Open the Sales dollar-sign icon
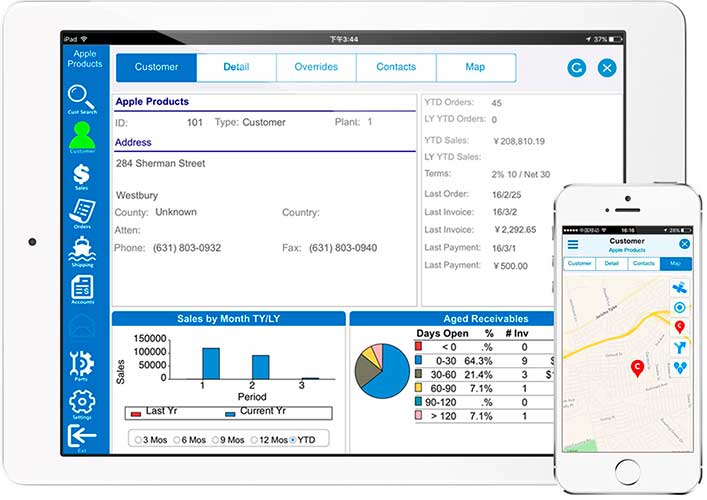This screenshot has height=500, width=707. pyautogui.click(x=82, y=176)
